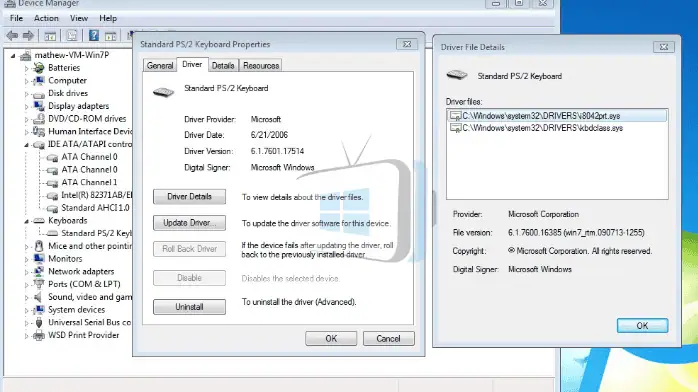The width and height of the screenshot is (698, 392).
Task: Click the Ports (COM & LPT) icon
Action: click(39, 284)
